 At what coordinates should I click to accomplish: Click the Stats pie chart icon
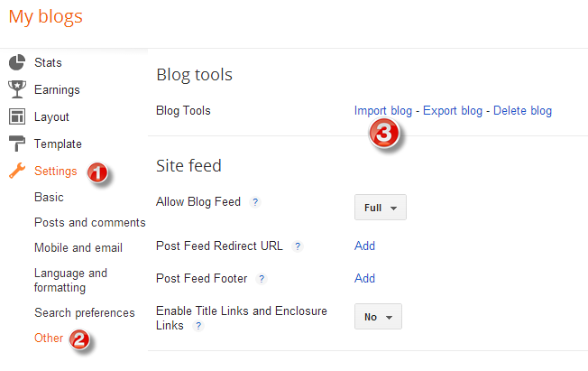(x=16, y=62)
